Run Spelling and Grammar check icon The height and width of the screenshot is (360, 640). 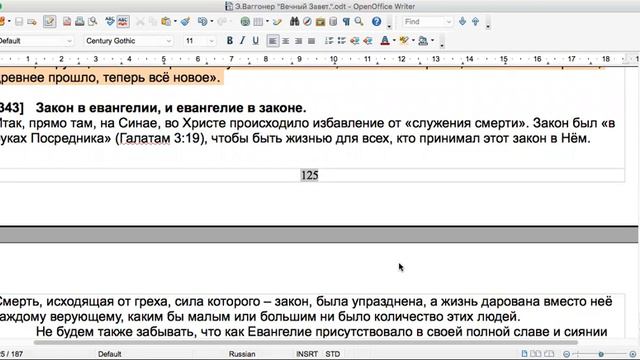(110, 22)
